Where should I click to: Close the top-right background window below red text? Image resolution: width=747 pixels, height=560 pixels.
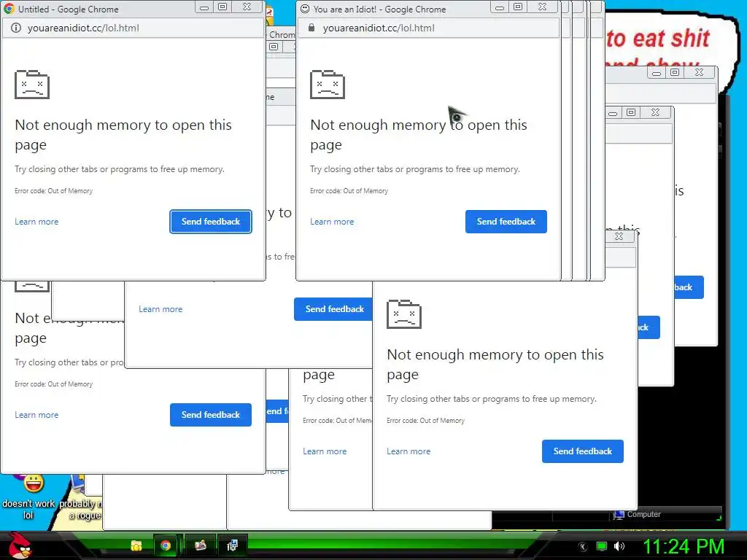(x=699, y=72)
